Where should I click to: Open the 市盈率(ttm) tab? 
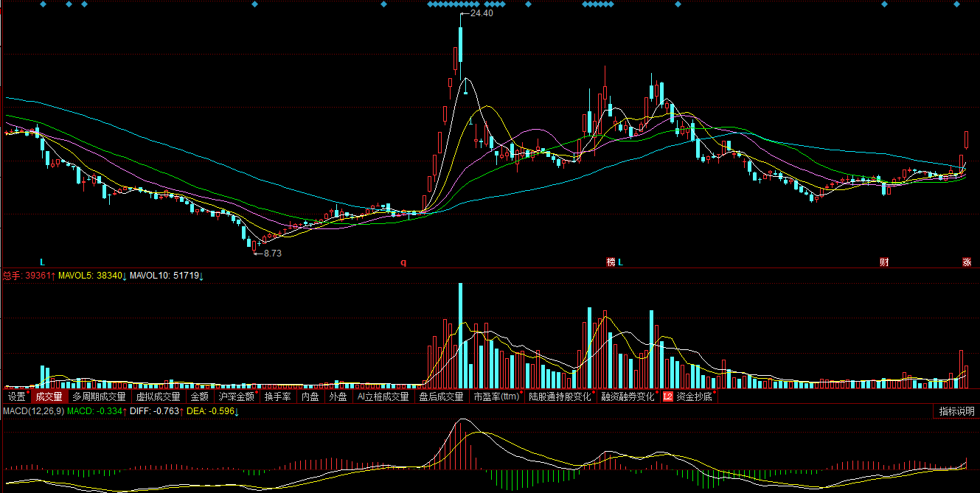496,396
